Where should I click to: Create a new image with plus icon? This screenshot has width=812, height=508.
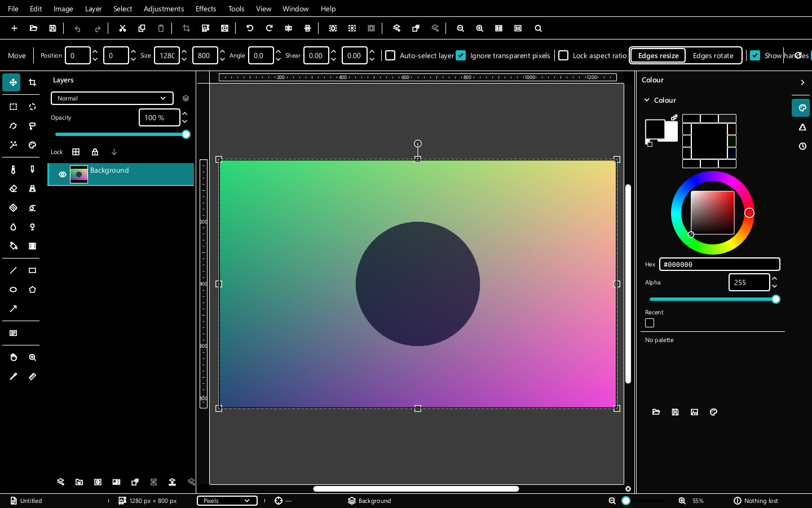pyautogui.click(x=14, y=28)
